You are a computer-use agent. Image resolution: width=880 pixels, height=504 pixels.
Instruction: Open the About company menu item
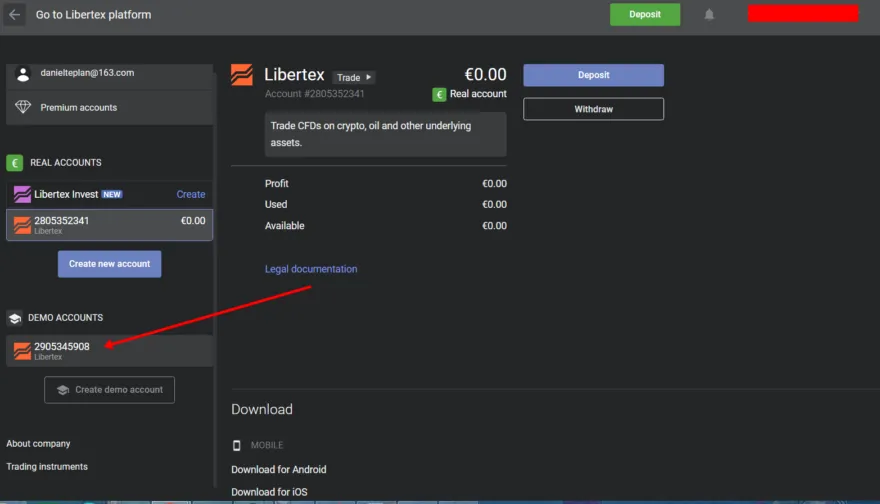[38, 443]
